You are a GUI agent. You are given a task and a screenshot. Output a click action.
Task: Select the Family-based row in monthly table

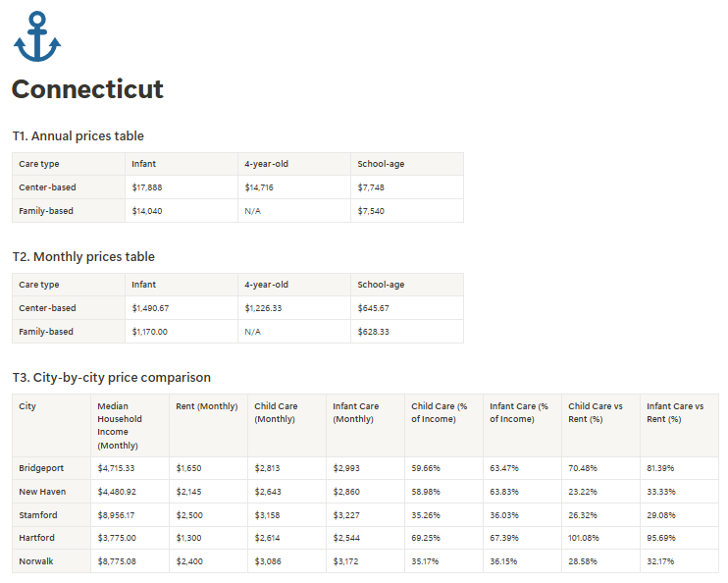tap(237, 332)
